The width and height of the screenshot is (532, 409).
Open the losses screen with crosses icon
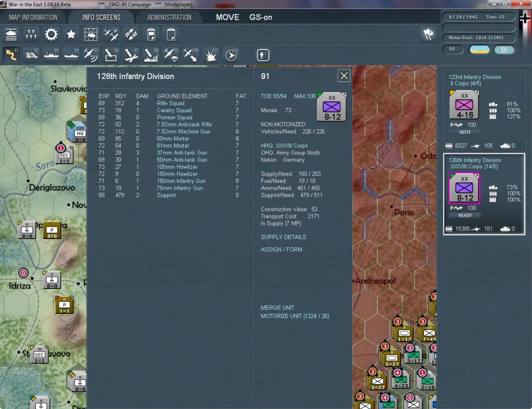pyautogui.click(x=31, y=34)
